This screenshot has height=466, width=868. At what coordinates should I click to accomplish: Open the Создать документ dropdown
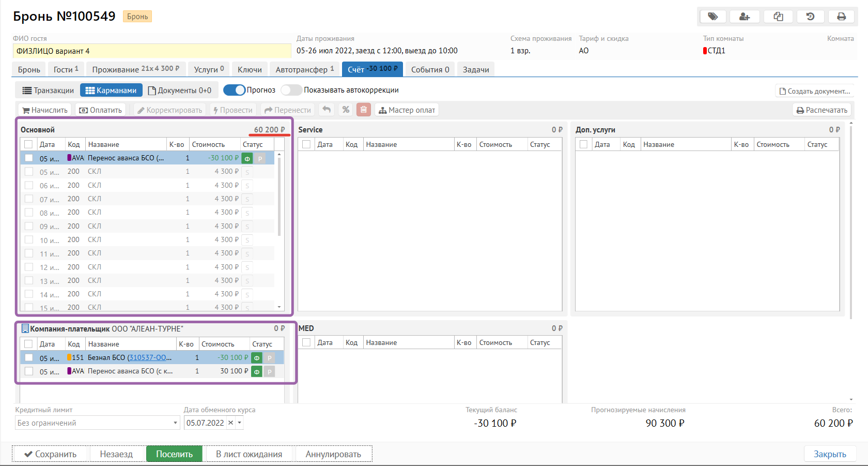coord(814,91)
